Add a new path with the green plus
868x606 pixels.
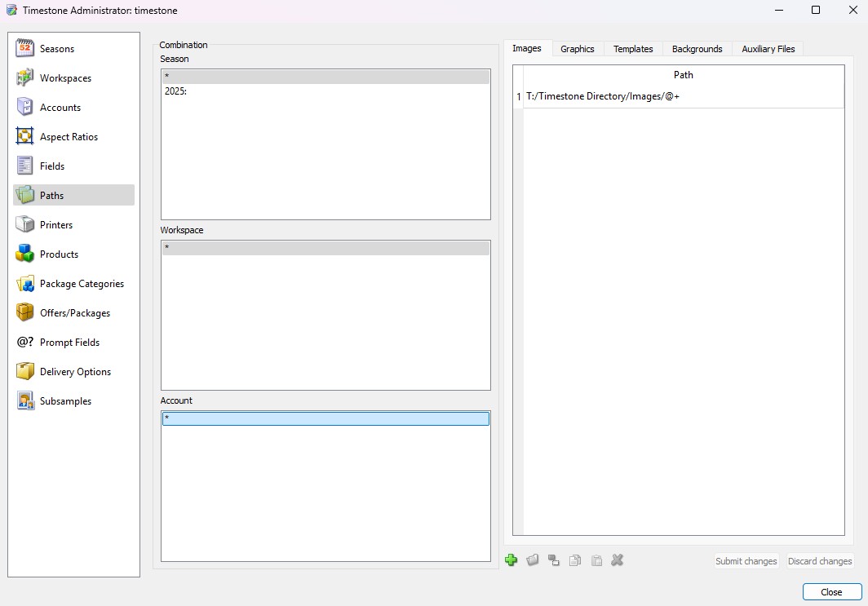pyautogui.click(x=511, y=560)
